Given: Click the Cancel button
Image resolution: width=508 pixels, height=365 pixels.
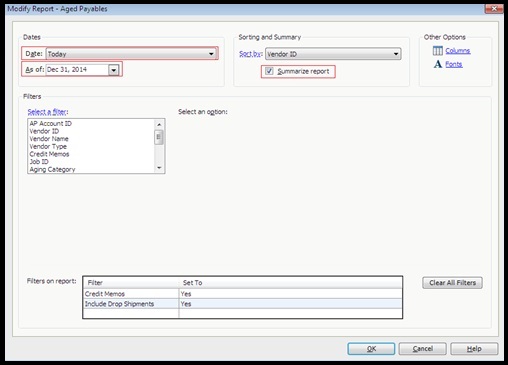Looking at the screenshot, I should click(x=423, y=349).
